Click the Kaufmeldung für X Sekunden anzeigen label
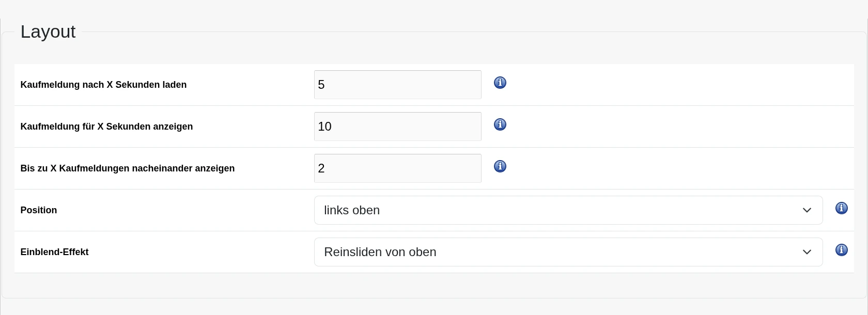 (106, 127)
